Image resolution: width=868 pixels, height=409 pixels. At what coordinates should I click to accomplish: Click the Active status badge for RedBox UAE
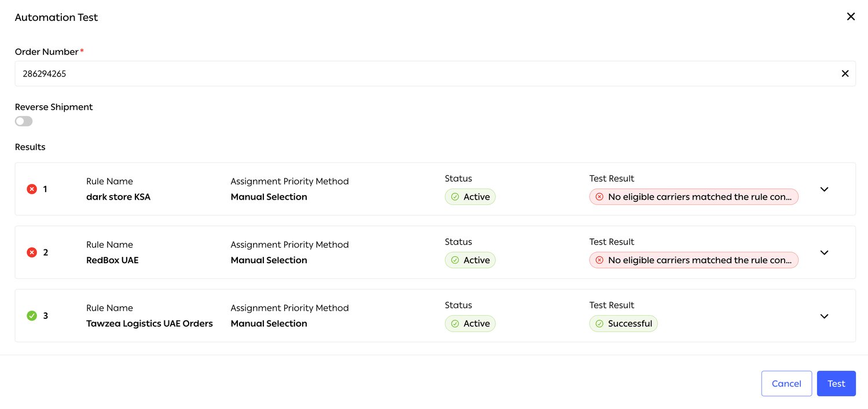tap(470, 260)
